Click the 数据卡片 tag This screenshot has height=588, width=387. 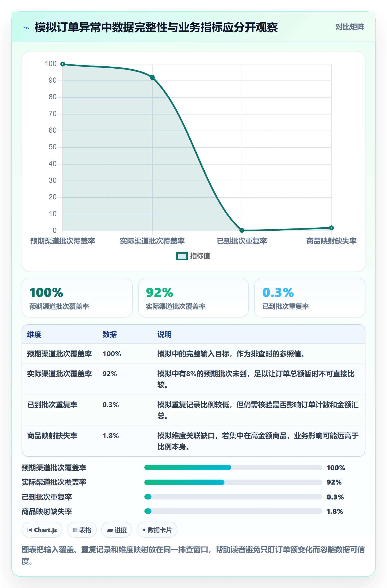pyautogui.click(x=157, y=530)
